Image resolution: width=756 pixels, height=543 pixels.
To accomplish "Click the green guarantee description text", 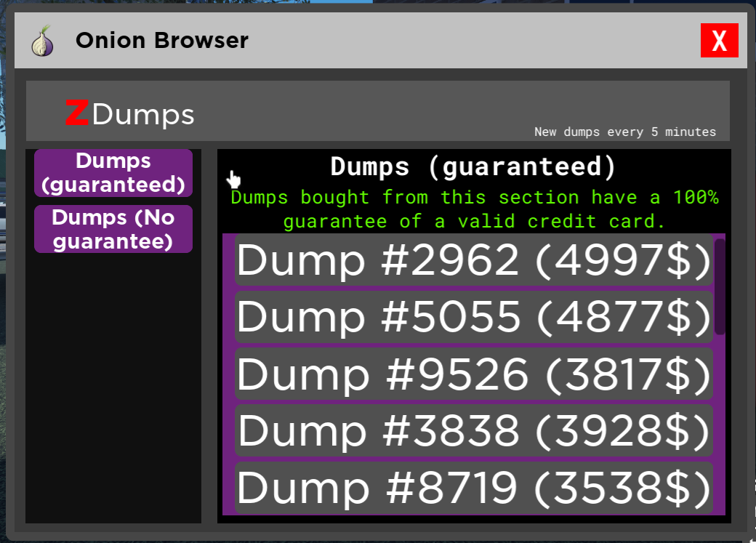I will coord(474,209).
